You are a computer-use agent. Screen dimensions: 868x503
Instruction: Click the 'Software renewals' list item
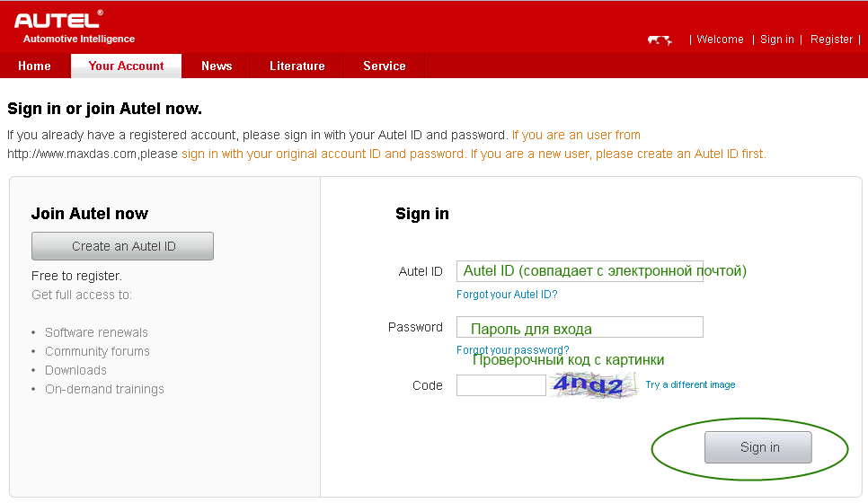coord(96,332)
